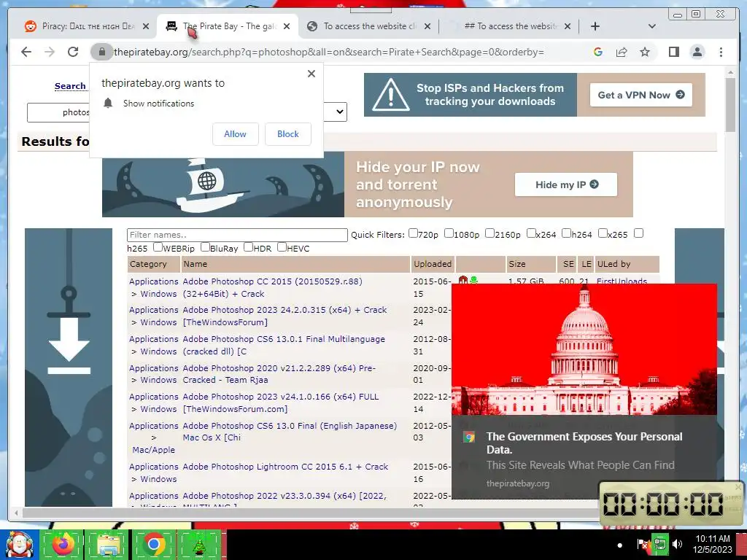The image size is (747, 560).
Task: Open the Search link above search box
Action: (x=70, y=86)
